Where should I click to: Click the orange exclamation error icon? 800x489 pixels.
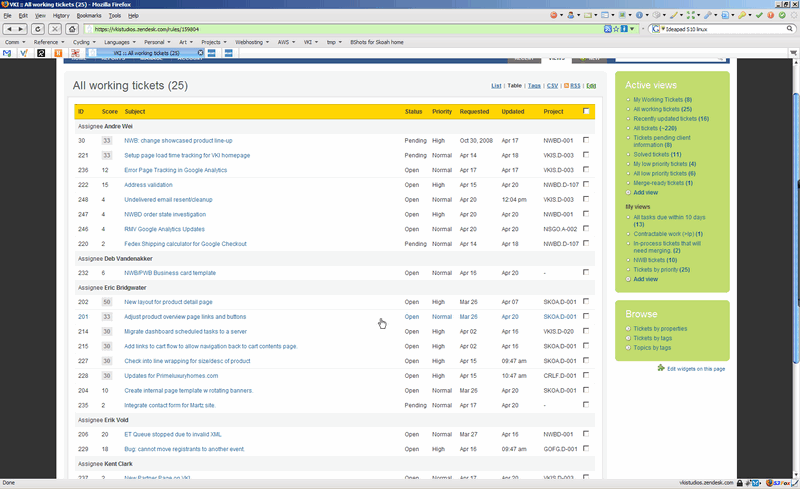point(771,15)
